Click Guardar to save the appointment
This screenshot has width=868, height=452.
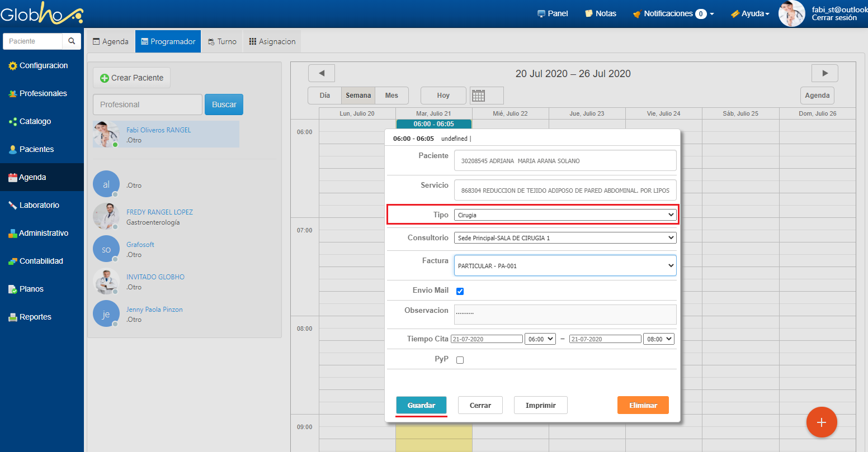point(421,405)
